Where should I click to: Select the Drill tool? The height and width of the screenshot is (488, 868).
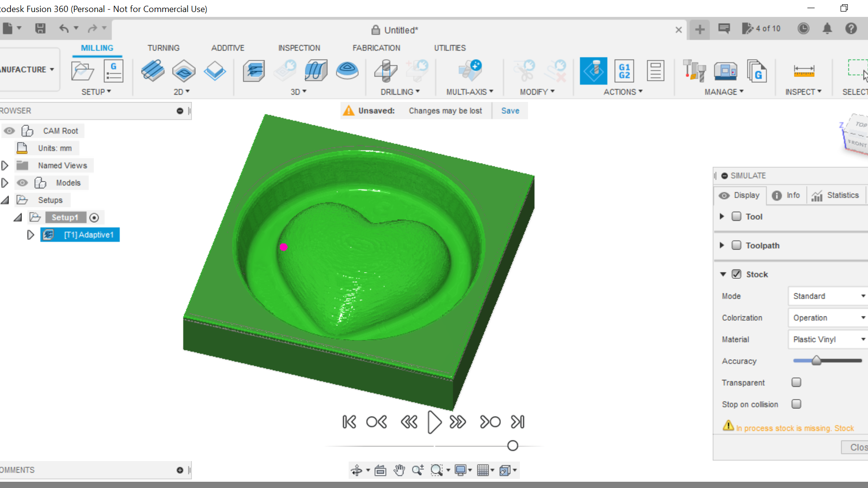(x=386, y=71)
